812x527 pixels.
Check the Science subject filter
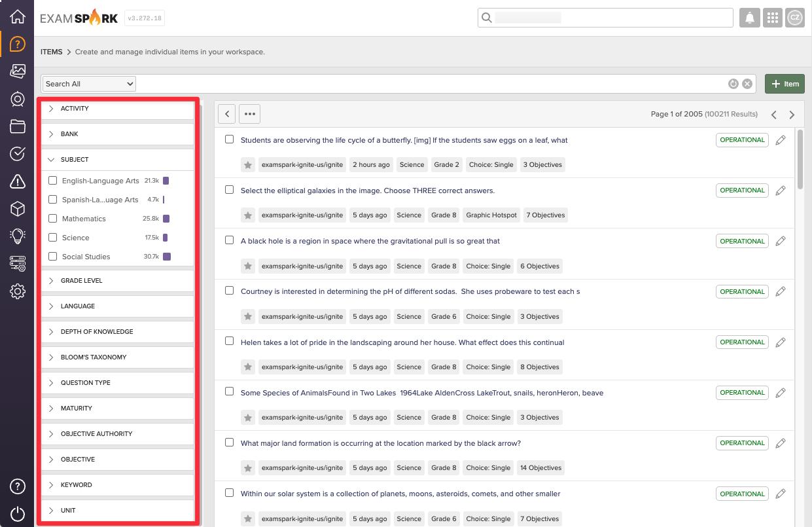tap(53, 238)
